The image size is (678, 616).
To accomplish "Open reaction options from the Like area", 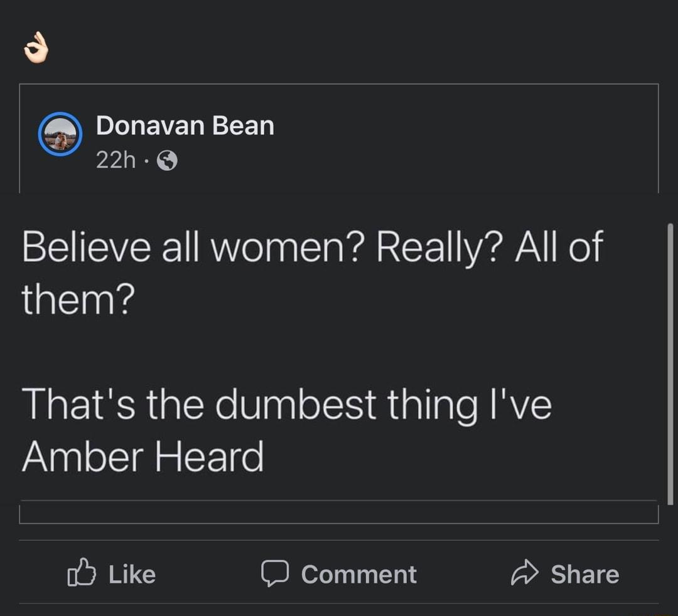I will 113,573.
